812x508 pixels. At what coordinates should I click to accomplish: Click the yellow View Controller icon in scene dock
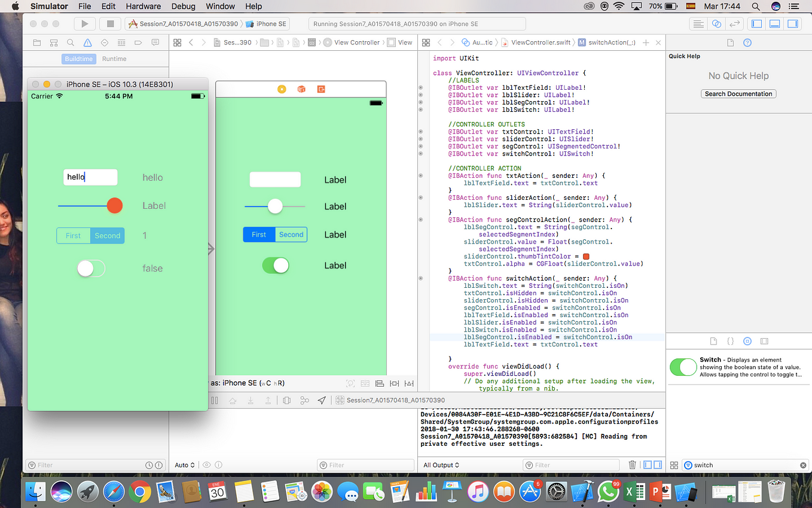(282, 89)
